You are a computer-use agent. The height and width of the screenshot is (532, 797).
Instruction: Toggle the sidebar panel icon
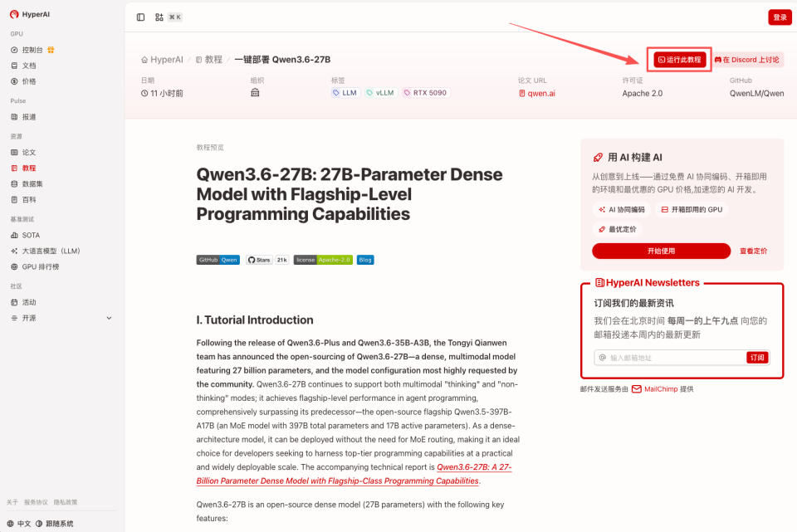141,17
